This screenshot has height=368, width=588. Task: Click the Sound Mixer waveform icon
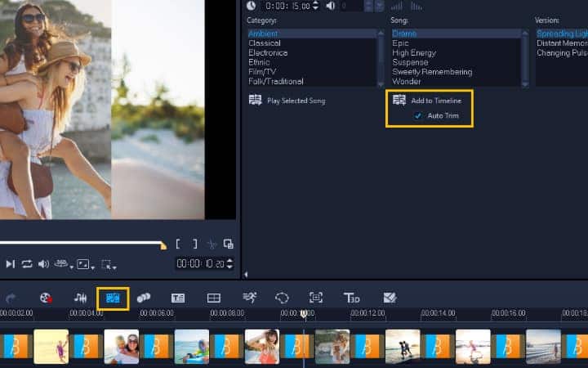click(x=80, y=298)
